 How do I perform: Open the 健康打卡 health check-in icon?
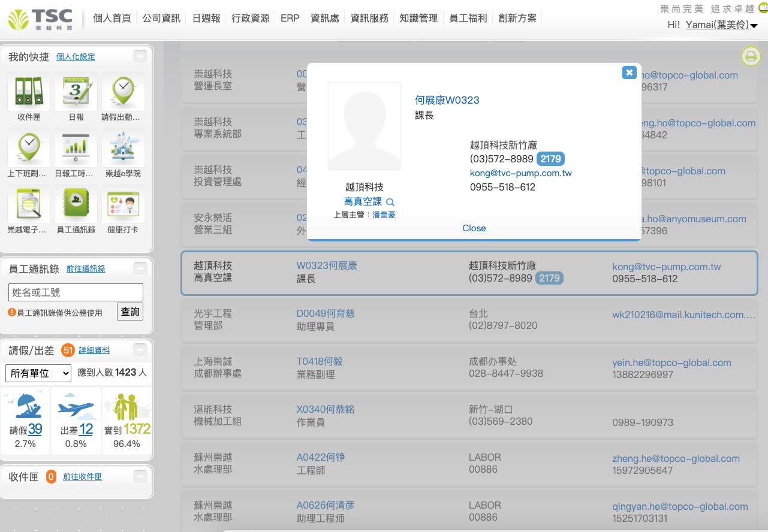(123, 204)
